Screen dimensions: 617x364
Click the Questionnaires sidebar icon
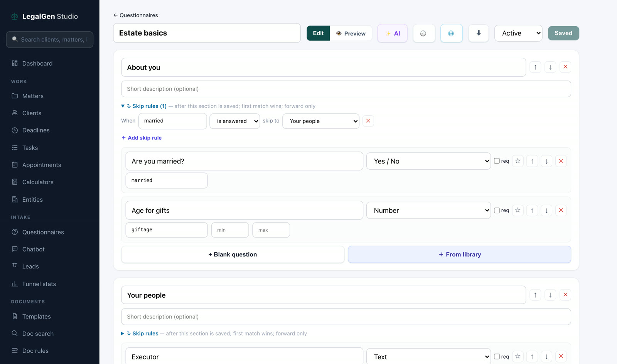15,232
